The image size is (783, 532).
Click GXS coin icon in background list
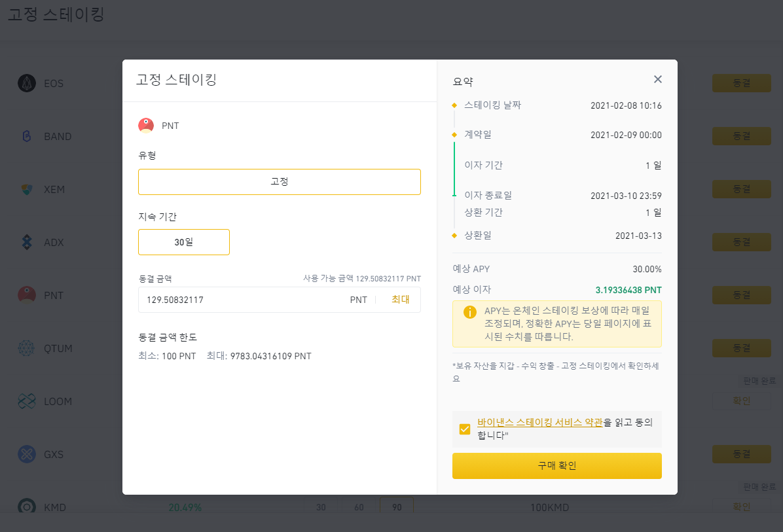[26, 454]
